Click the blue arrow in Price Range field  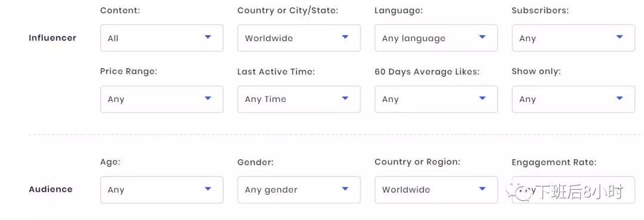(208, 98)
